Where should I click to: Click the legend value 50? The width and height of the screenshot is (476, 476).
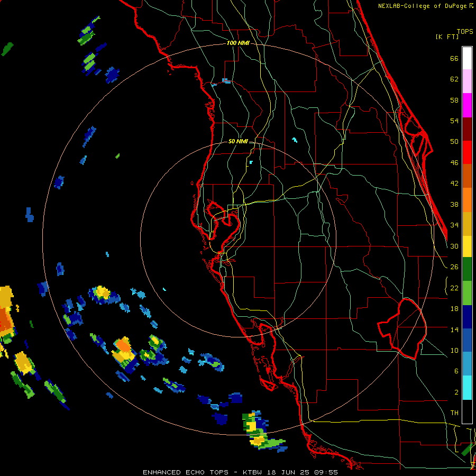pyautogui.click(x=454, y=141)
